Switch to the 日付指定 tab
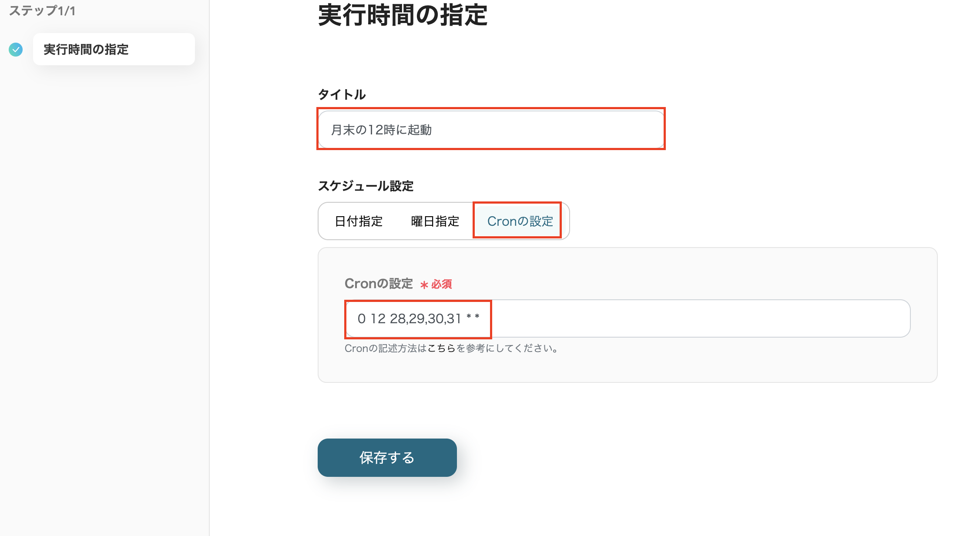This screenshot has width=980, height=536. (359, 221)
